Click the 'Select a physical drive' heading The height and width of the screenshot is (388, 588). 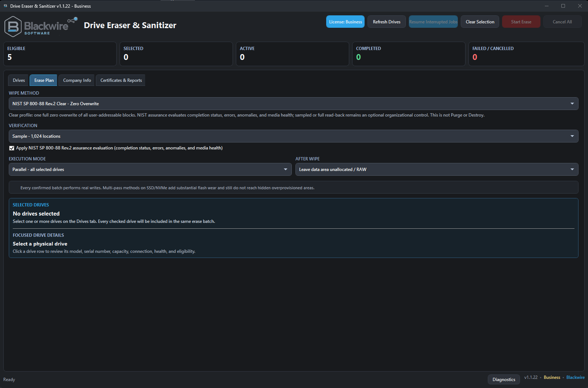(x=40, y=244)
